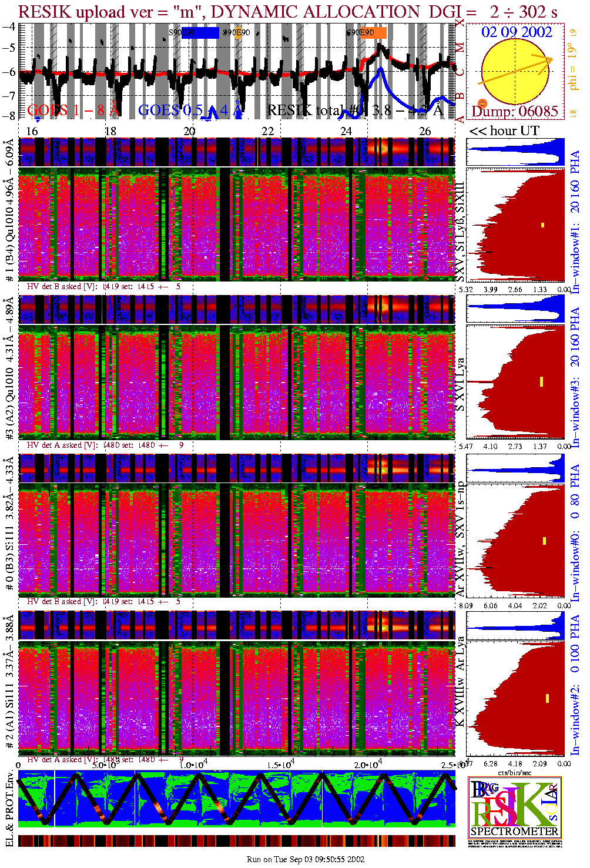
Task: Click the red GOES 1 – 8 Å label
Action: pos(73,109)
